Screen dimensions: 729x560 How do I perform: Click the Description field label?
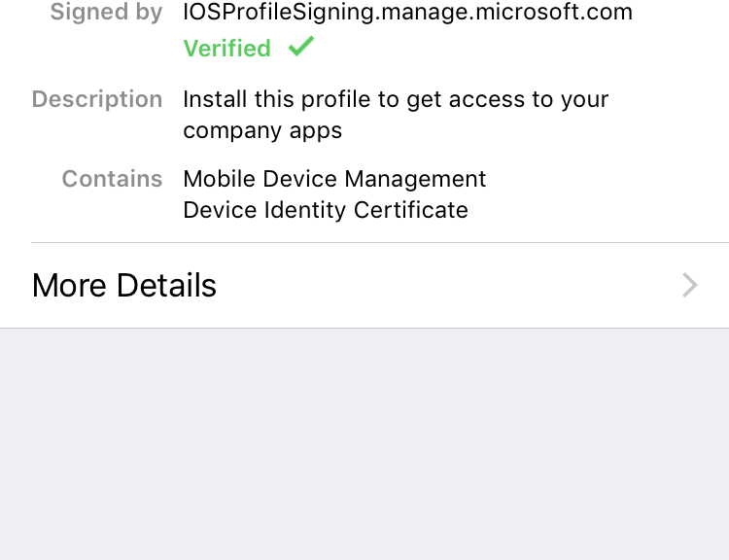tap(97, 99)
